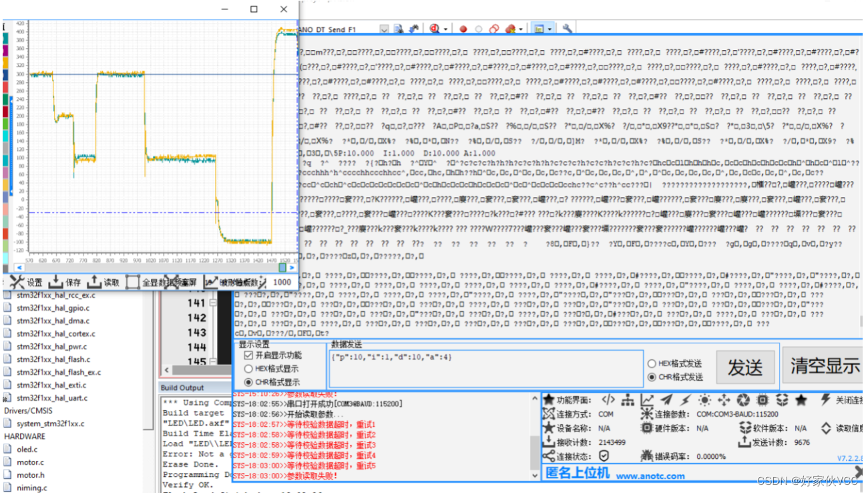Click 读取 load button in waveform window
Viewport: 868px width, 493px height.
[104, 282]
